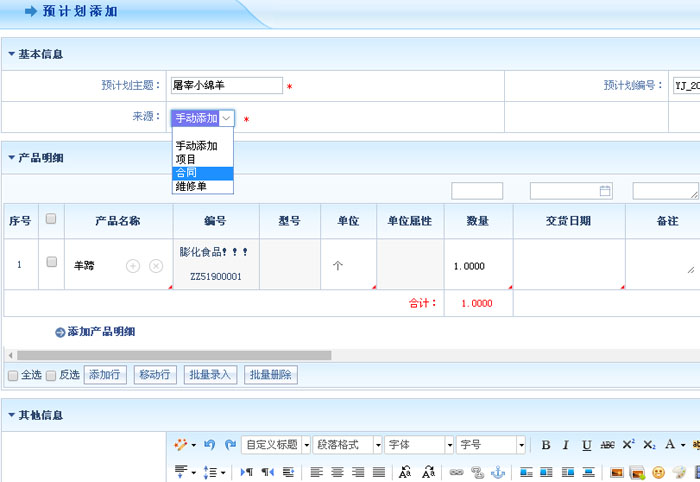The height and width of the screenshot is (482, 700).
Task: Click the plus icon beside 羊蹄
Action: click(x=133, y=265)
